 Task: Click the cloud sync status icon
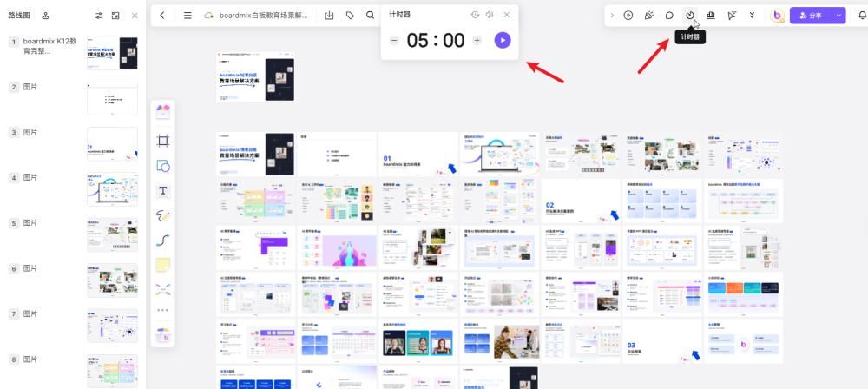pos(208,16)
